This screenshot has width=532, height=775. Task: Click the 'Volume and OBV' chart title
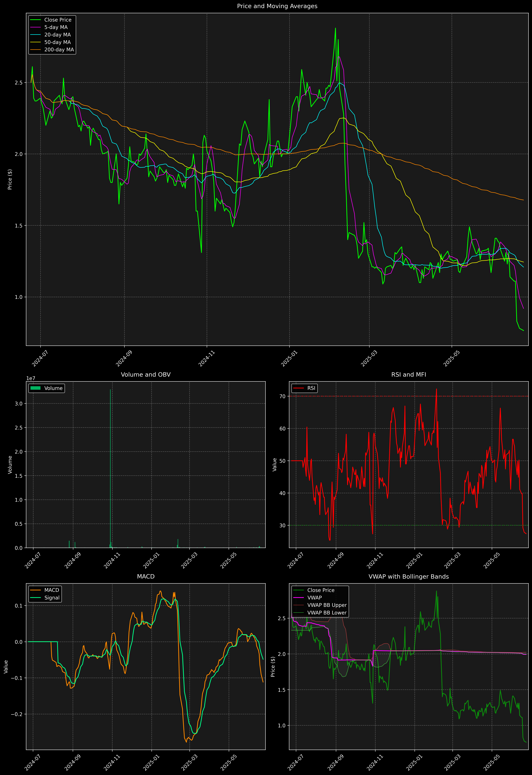click(146, 374)
